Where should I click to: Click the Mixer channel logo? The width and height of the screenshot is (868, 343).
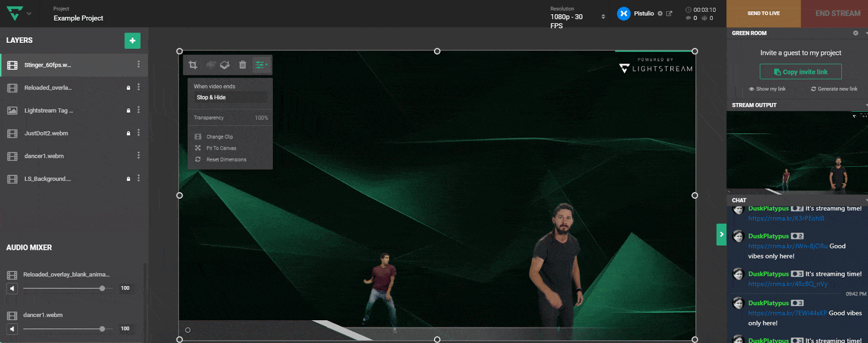coord(624,14)
